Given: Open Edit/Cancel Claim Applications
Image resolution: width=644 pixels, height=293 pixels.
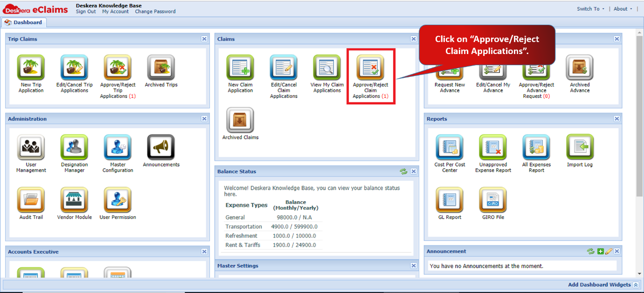Looking at the screenshot, I should point(284,68).
